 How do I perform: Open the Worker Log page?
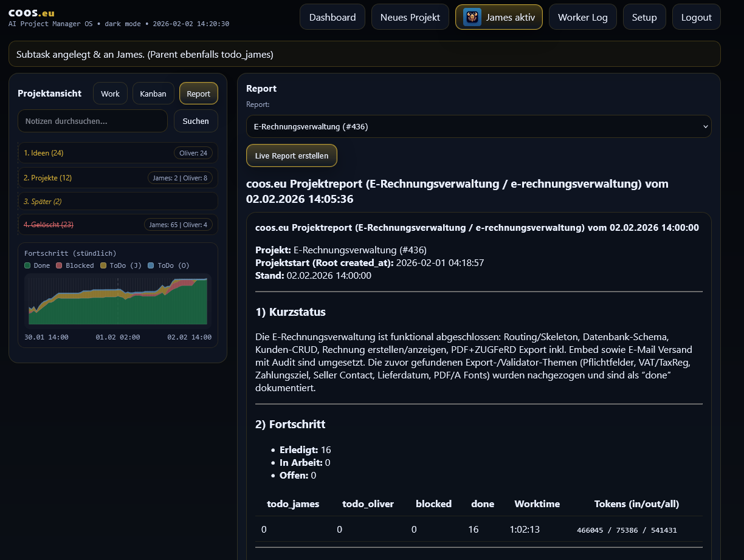tap(582, 17)
